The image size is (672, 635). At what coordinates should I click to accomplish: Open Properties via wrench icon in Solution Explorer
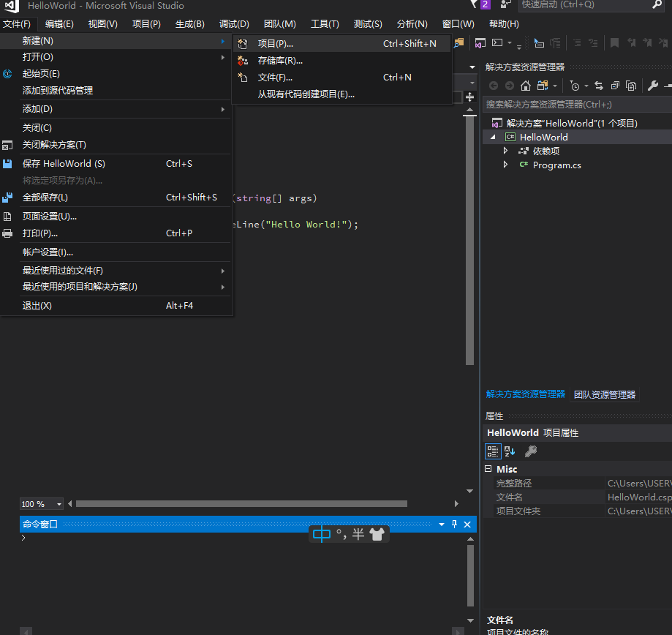point(653,86)
